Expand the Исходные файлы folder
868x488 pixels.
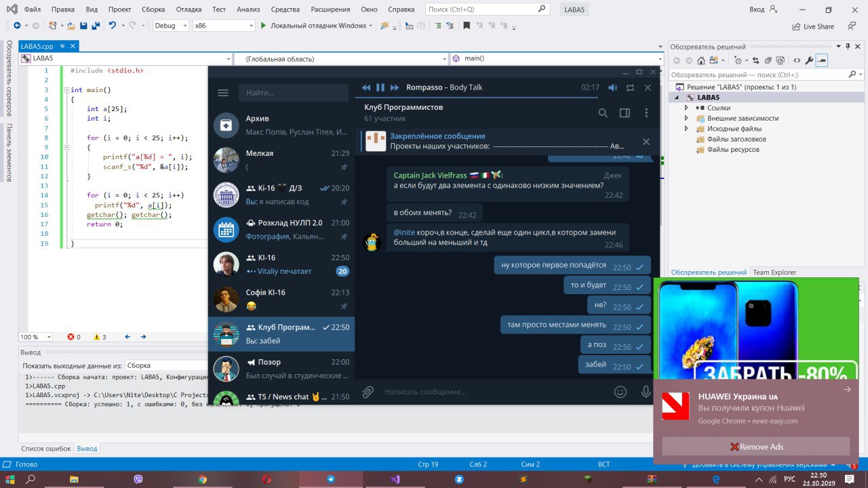(687, 129)
